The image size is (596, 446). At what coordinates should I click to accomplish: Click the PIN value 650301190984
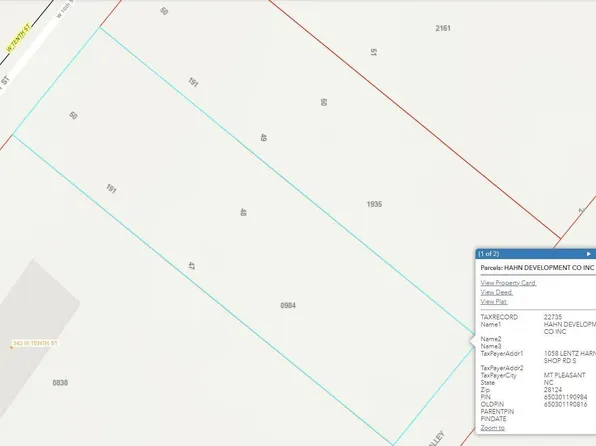coord(565,397)
